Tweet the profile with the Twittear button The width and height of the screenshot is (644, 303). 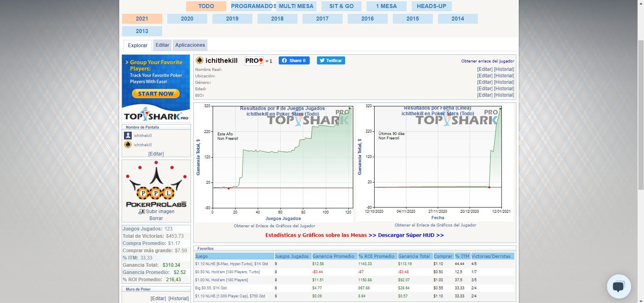tap(331, 60)
